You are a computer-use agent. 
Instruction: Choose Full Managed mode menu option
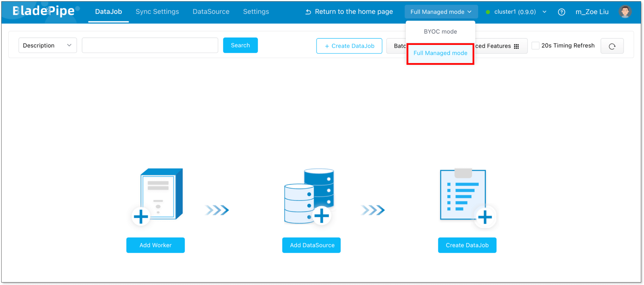coord(440,53)
